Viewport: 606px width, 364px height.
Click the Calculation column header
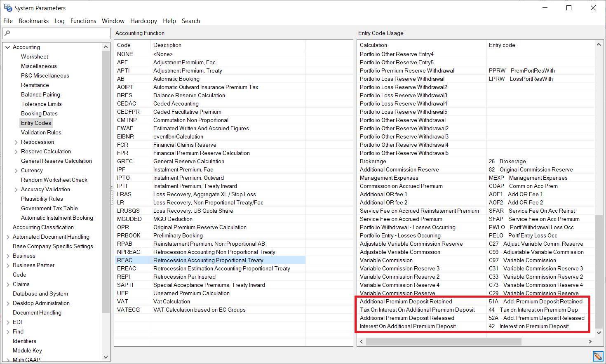click(x=373, y=45)
